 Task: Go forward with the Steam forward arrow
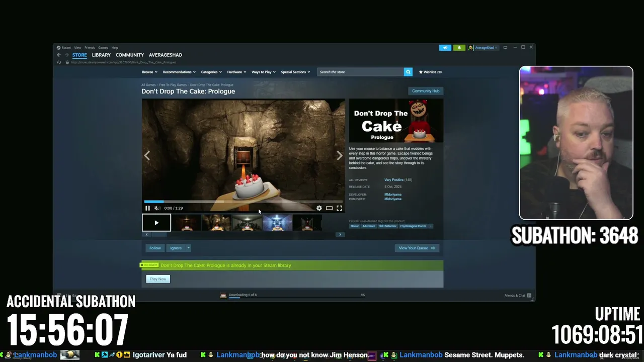click(66, 55)
